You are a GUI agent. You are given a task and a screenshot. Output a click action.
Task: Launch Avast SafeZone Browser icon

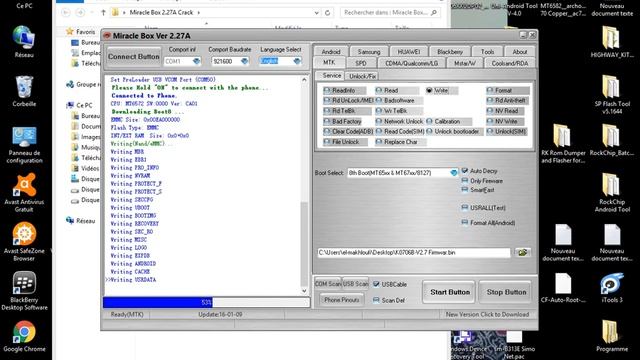pyautogui.click(x=24, y=242)
